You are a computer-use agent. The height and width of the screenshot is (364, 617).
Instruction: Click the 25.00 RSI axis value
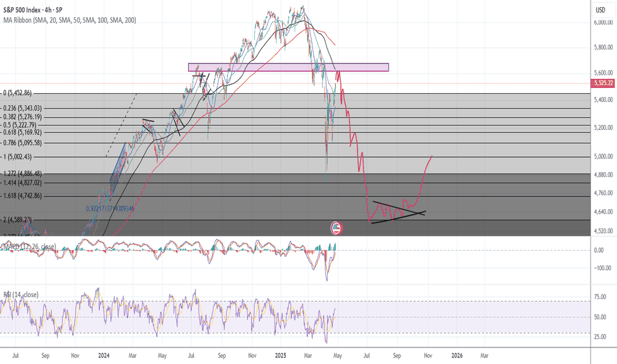[600, 337]
